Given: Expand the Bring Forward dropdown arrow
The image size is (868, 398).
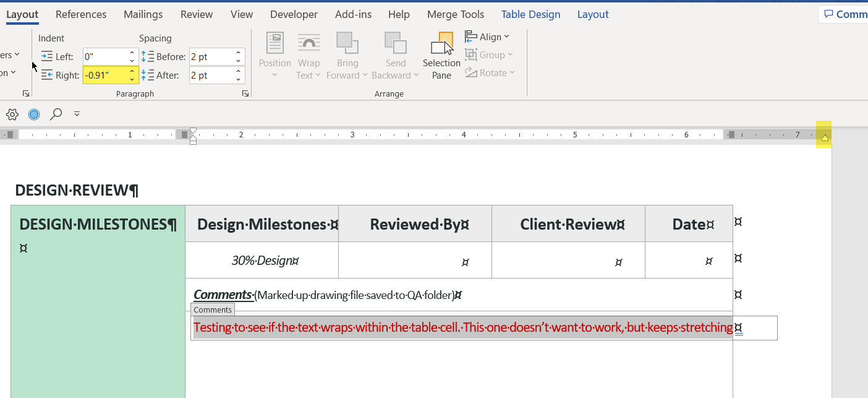Looking at the screenshot, I should point(365,76).
